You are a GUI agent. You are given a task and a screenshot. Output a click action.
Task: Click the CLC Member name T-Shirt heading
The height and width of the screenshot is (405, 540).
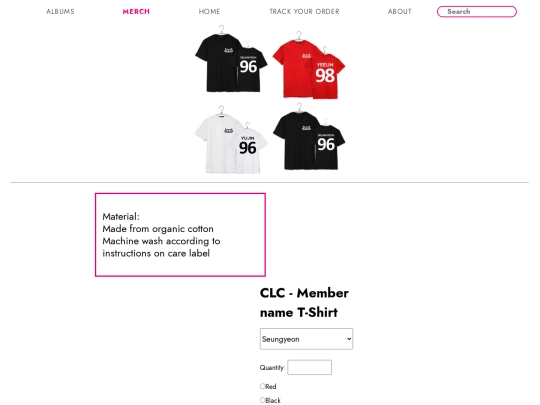[304, 303]
